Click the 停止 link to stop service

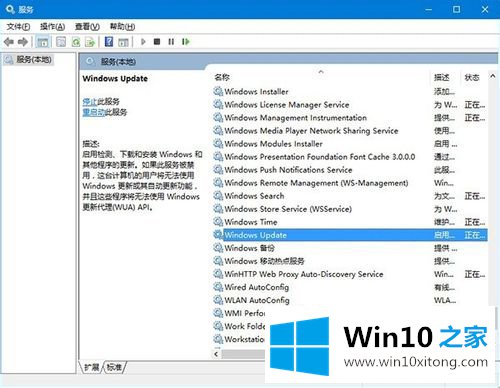point(89,101)
